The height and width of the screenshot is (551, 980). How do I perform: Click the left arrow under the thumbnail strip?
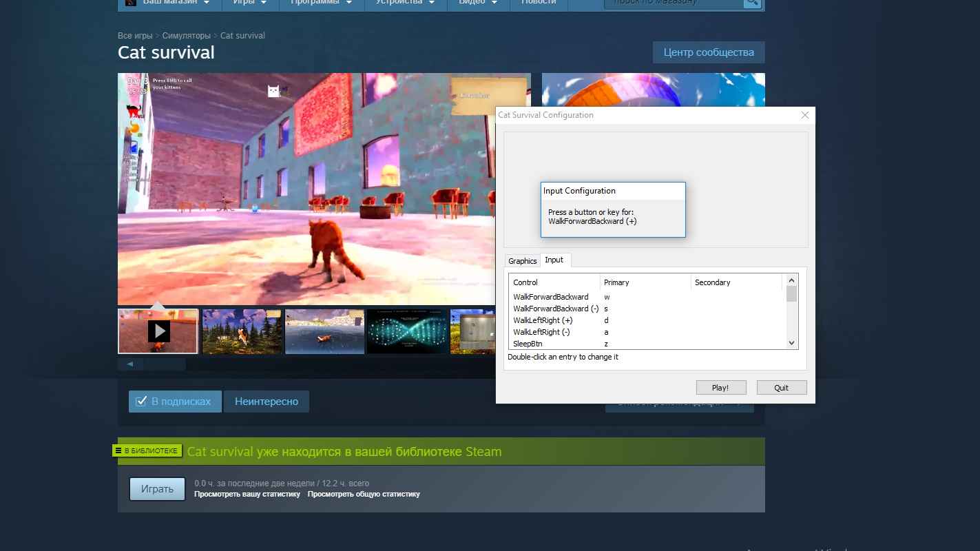130,364
